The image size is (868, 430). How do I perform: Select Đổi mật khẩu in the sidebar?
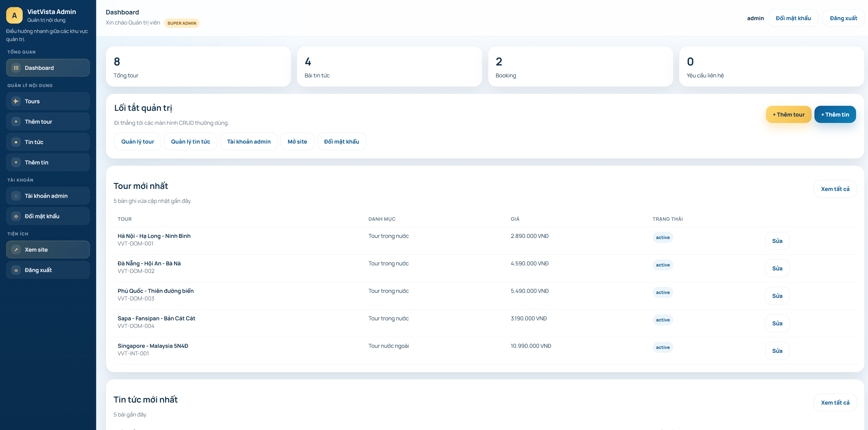[48, 216]
